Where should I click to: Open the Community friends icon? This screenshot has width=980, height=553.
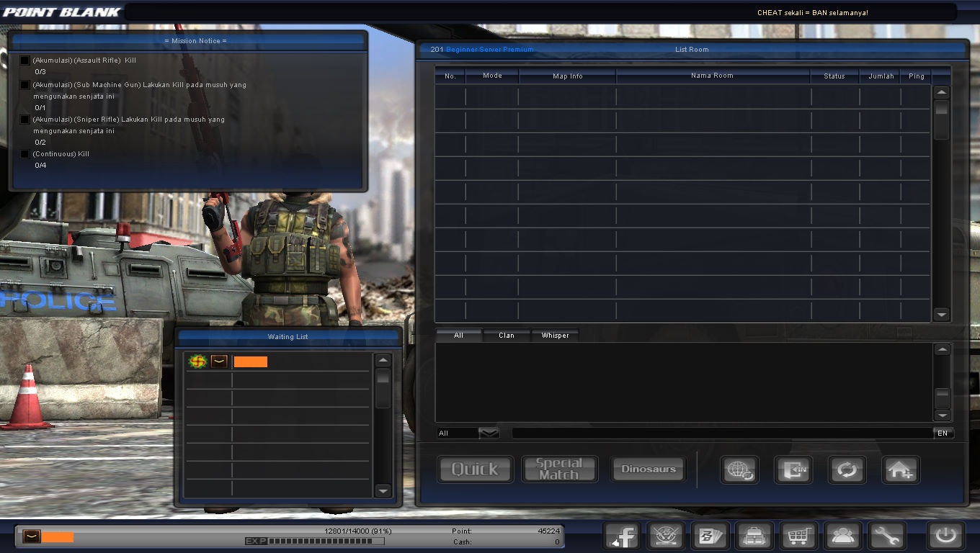click(842, 536)
